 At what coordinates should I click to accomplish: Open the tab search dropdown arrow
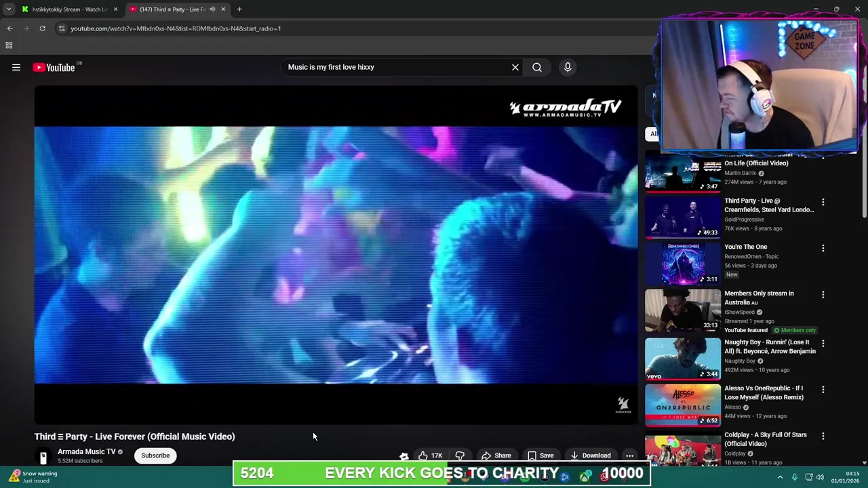(9, 9)
